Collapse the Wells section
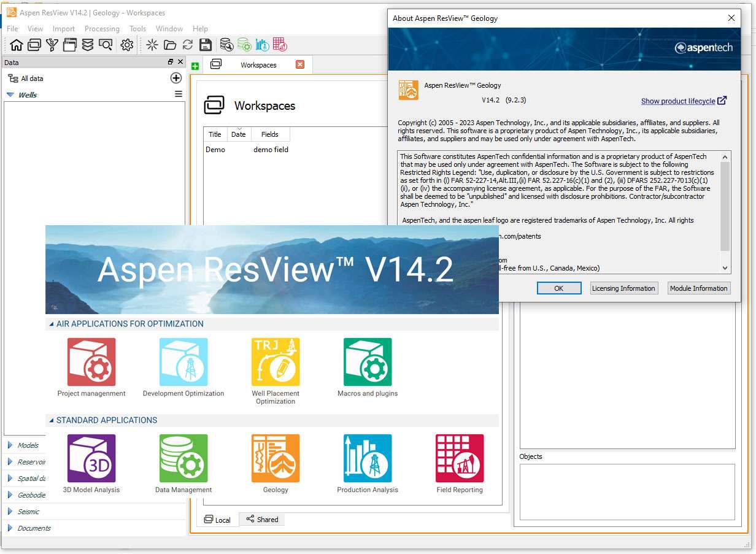 (10, 95)
